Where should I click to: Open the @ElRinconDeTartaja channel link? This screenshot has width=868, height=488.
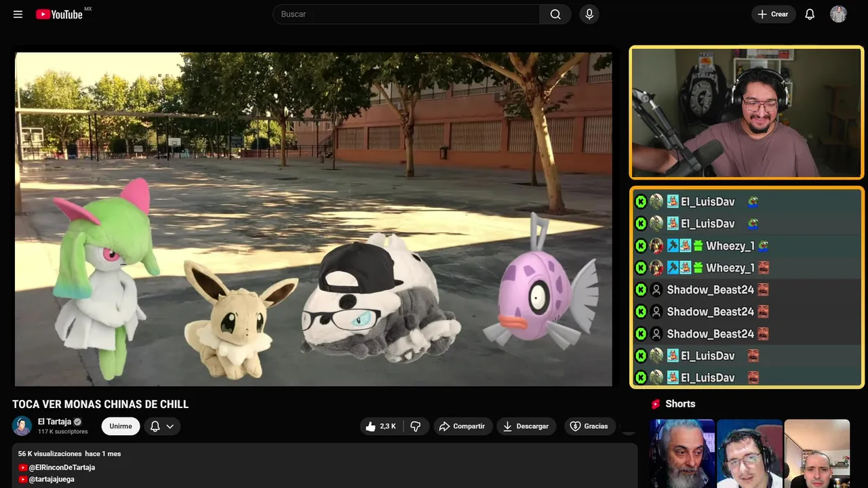point(61,468)
